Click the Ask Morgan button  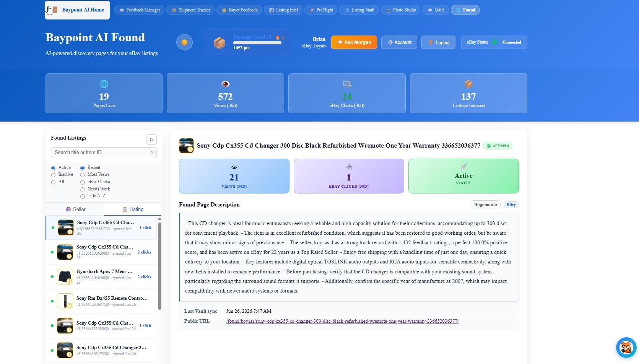[x=354, y=42]
